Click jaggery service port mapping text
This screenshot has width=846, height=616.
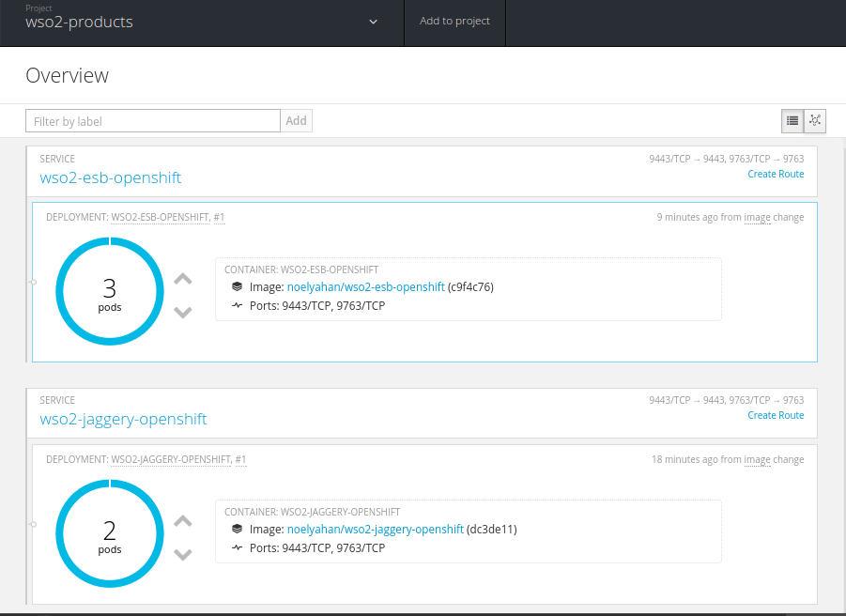[726, 400]
